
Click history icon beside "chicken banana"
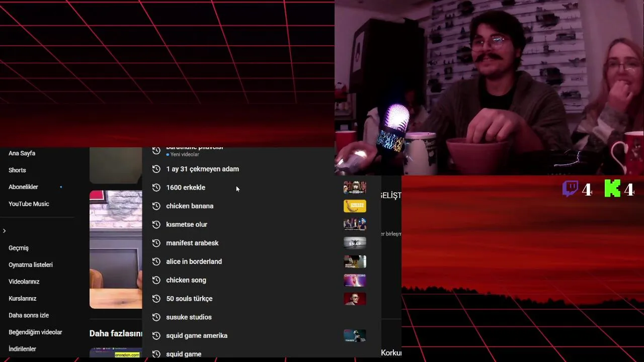point(156,206)
